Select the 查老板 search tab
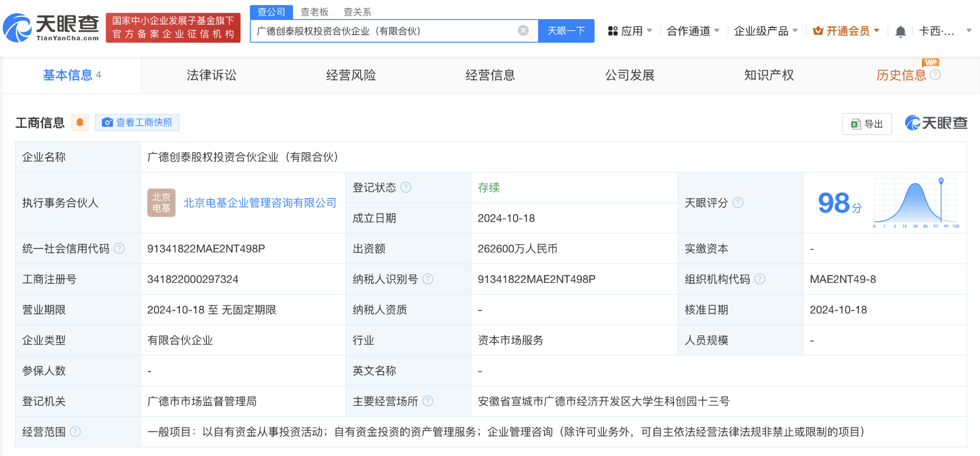Viewport: 980px width, 456px height. [314, 12]
